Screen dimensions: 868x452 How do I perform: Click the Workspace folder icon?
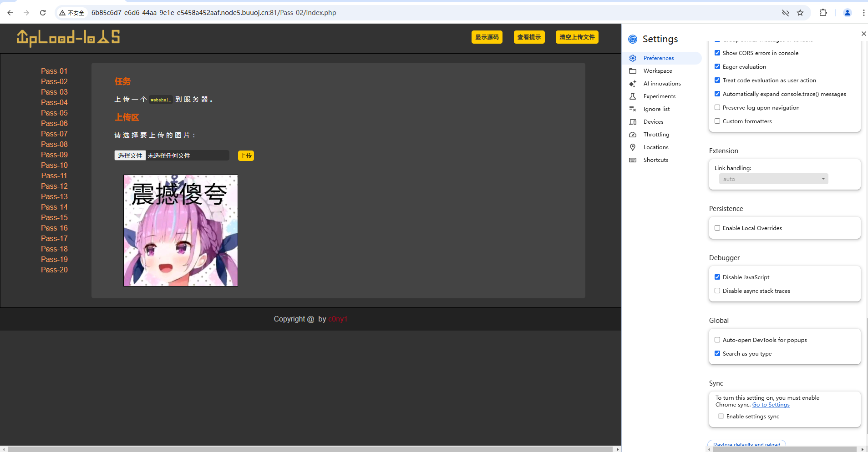[633, 71]
